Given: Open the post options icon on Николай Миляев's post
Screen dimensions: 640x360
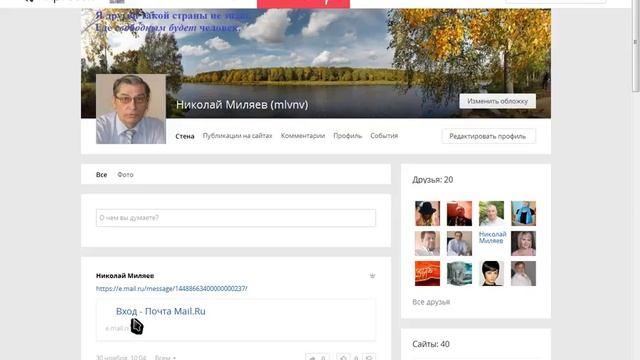Looking at the screenshot, I should pyautogui.click(x=372, y=276).
